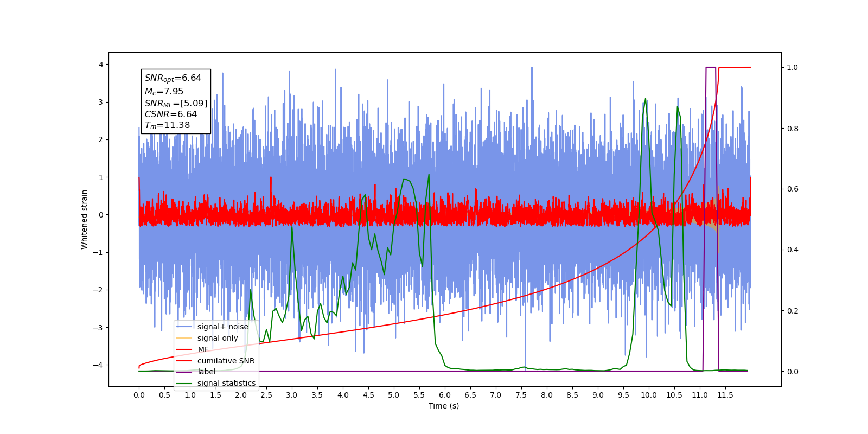Click the left y-axis tick label 4

point(100,65)
